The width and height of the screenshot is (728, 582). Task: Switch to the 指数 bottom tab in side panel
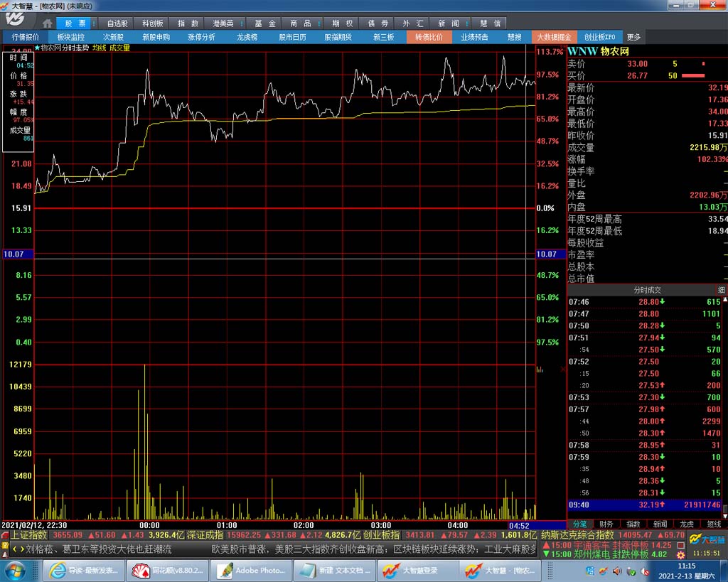[633, 524]
